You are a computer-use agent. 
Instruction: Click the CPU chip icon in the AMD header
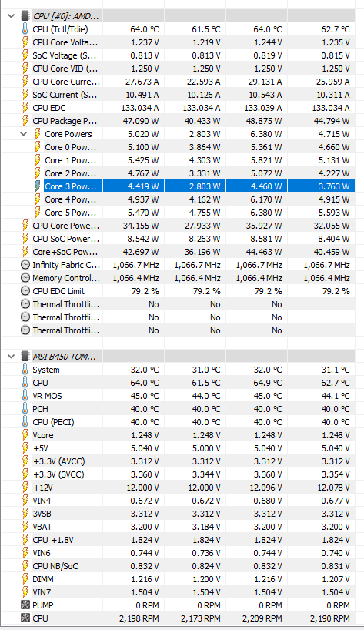pyautogui.click(x=25, y=16)
